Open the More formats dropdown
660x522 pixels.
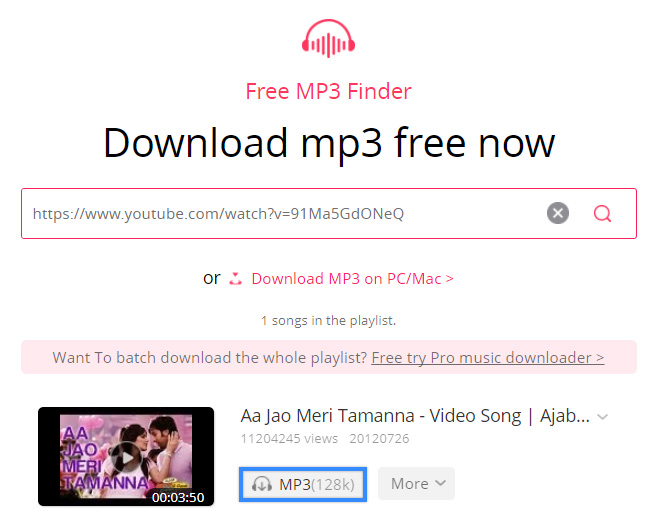click(416, 484)
